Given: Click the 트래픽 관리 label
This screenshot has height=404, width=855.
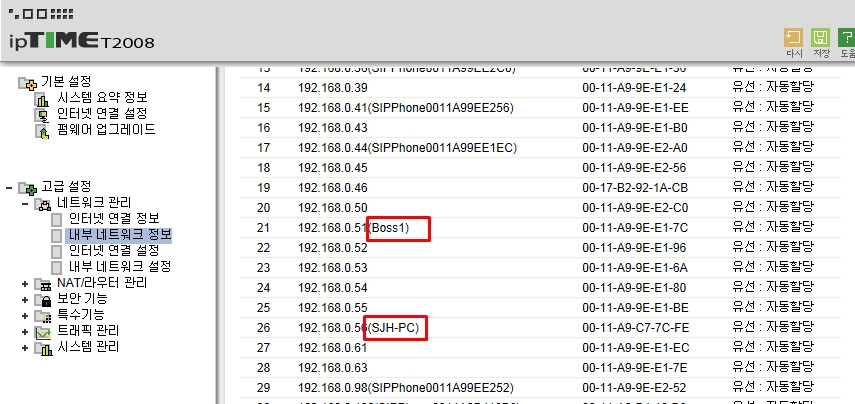Looking at the screenshot, I should [x=88, y=331].
